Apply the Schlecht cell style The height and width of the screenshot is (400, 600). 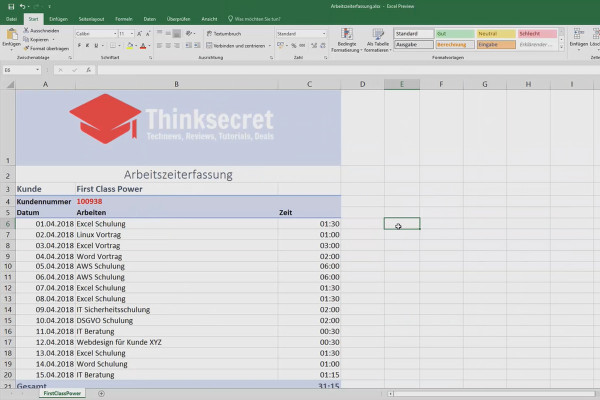[537, 34]
